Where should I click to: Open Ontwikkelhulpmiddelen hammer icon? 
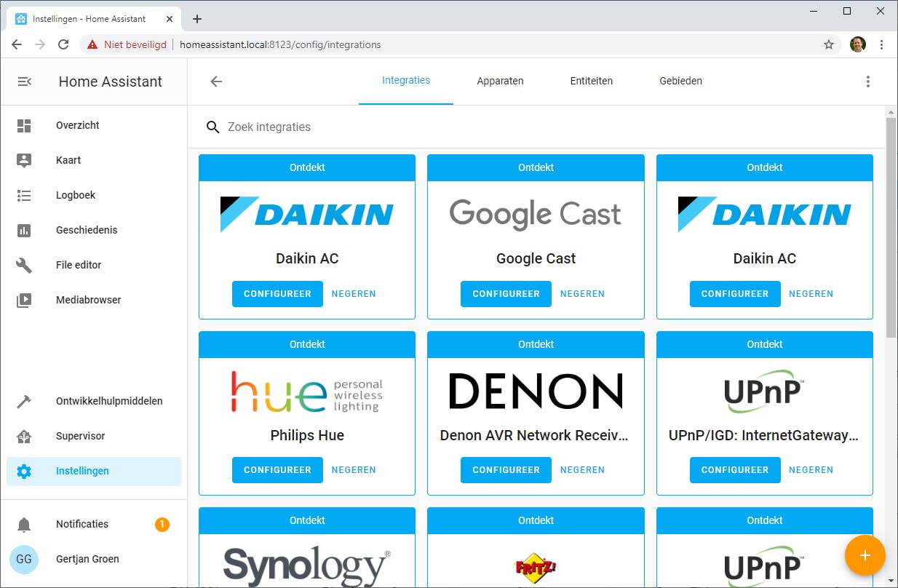pyautogui.click(x=24, y=401)
